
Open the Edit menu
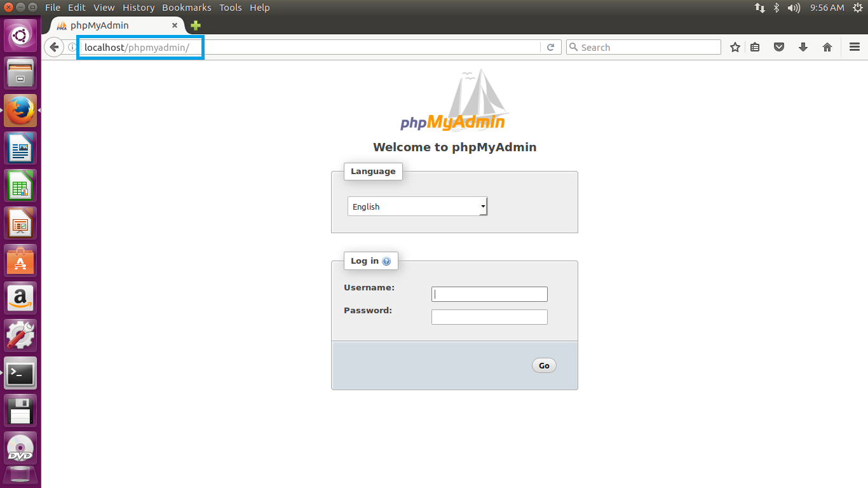77,8
